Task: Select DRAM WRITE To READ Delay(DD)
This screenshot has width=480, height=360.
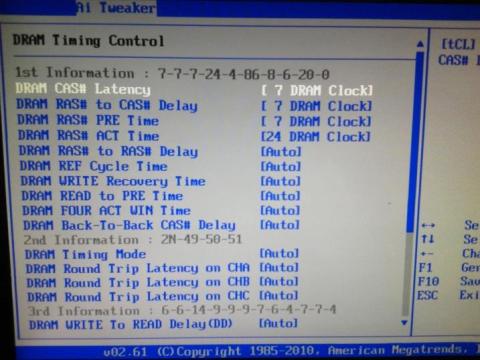Action: pos(131,324)
